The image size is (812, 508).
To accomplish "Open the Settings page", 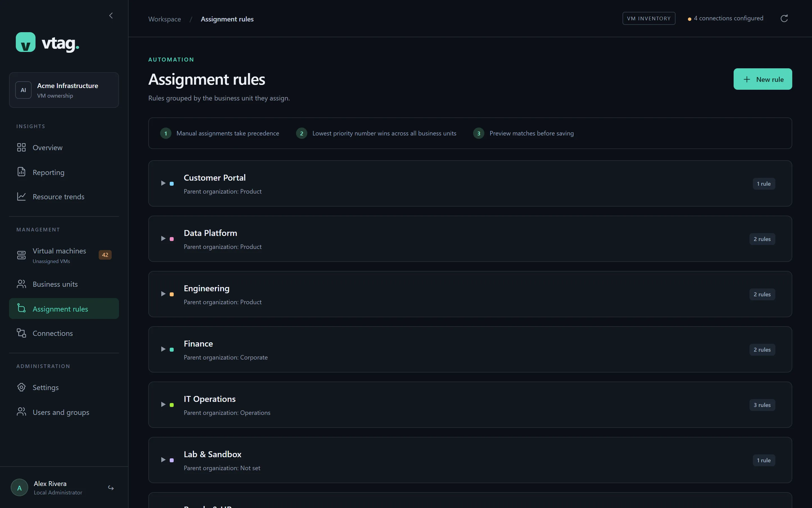I will click(x=64, y=387).
